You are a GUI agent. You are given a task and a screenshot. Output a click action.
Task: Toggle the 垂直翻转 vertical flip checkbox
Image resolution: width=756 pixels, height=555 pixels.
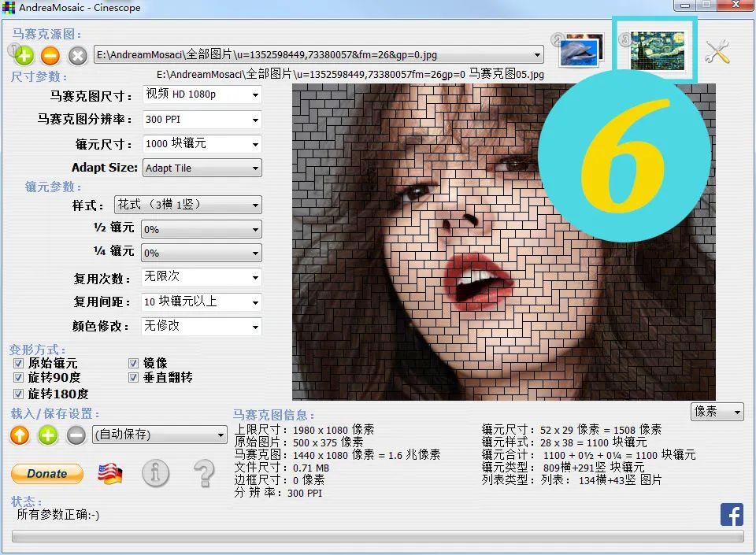point(134,378)
